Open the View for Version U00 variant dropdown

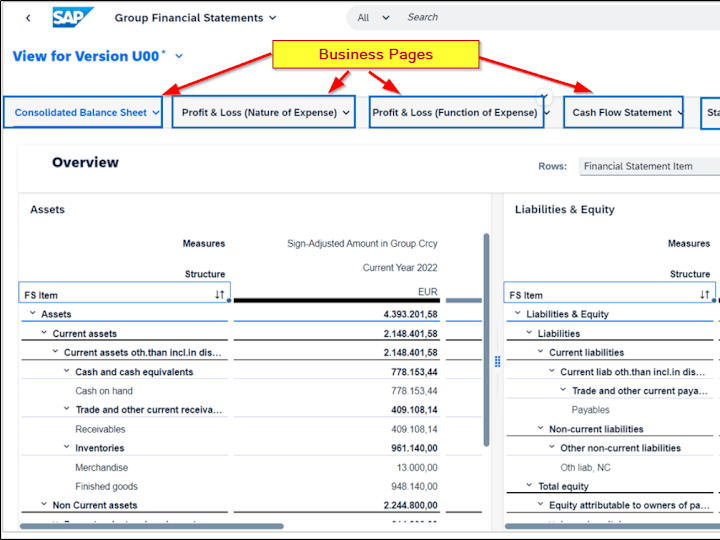(179, 56)
